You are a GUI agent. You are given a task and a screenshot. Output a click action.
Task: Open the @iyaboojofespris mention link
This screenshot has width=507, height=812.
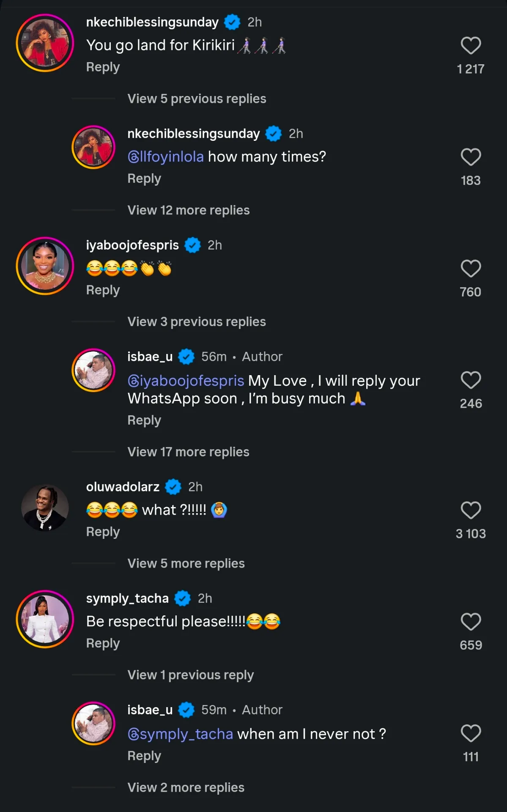pyautogui.click(x=186, y=381)
